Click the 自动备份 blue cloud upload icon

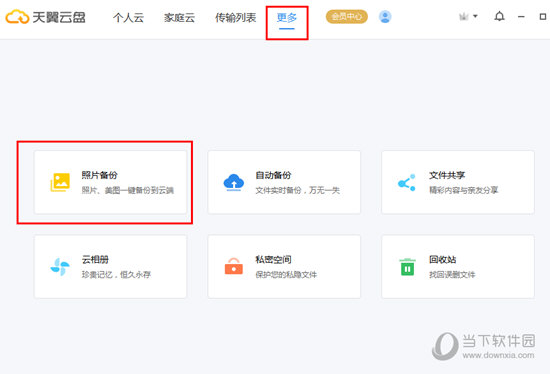(234, 182)
